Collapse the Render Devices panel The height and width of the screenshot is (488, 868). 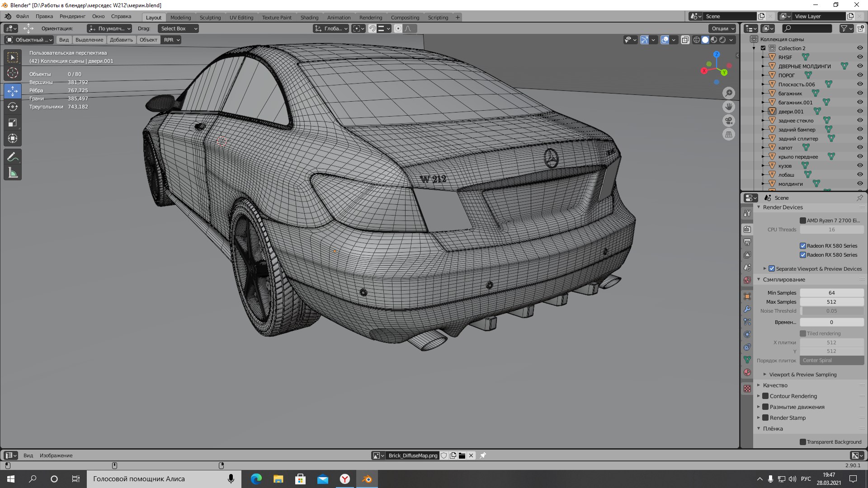[759, 207]
